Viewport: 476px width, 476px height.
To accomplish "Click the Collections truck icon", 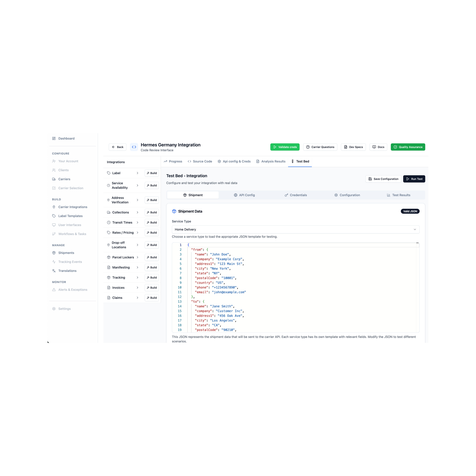I will coord(109,212).
